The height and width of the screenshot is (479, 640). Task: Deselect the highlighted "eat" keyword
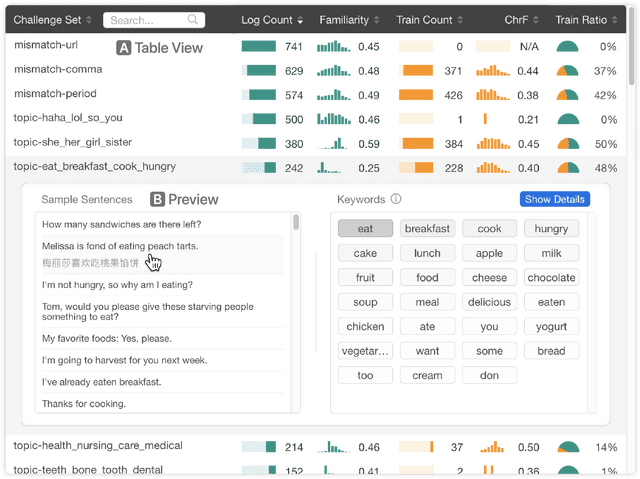coord(365,229)
